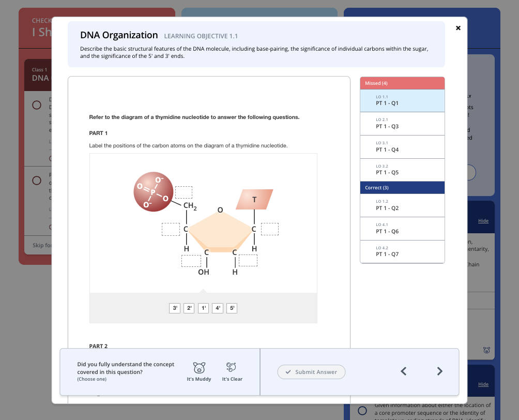Click the Missed (4) header
This screenshot has width=519, height=420.
point(402,83)
